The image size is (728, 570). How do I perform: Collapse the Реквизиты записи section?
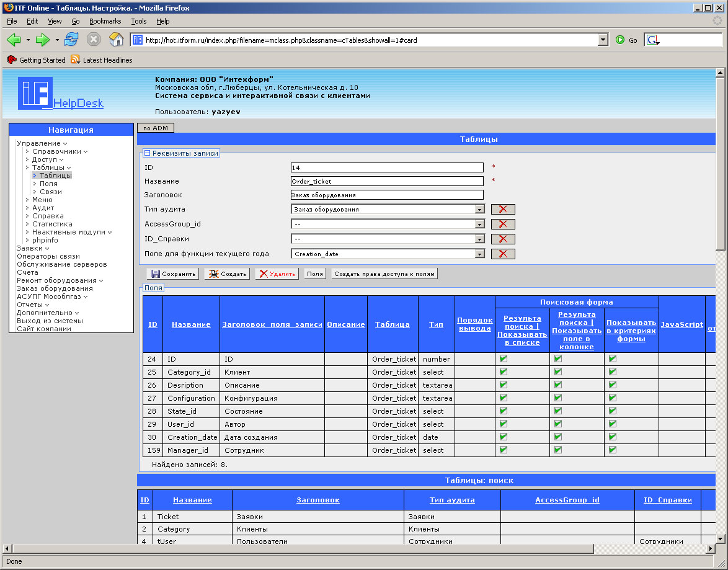click(148, 153)
